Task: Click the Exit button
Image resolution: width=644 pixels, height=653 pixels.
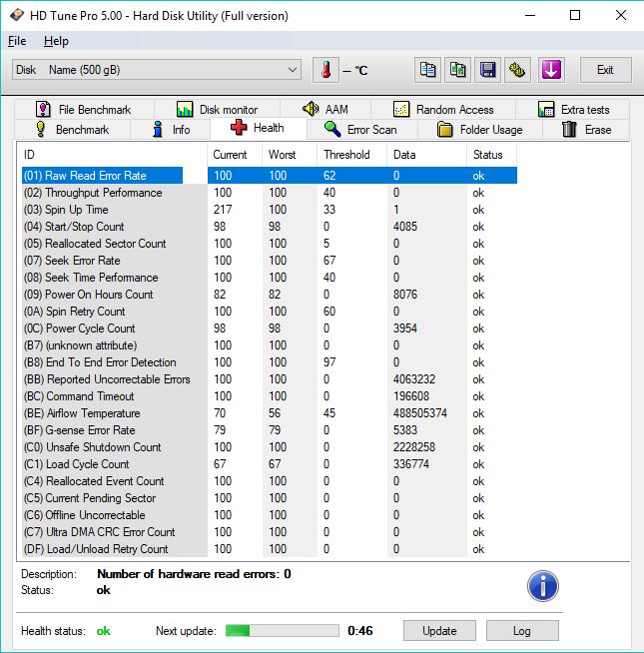Action: (606, 70)
